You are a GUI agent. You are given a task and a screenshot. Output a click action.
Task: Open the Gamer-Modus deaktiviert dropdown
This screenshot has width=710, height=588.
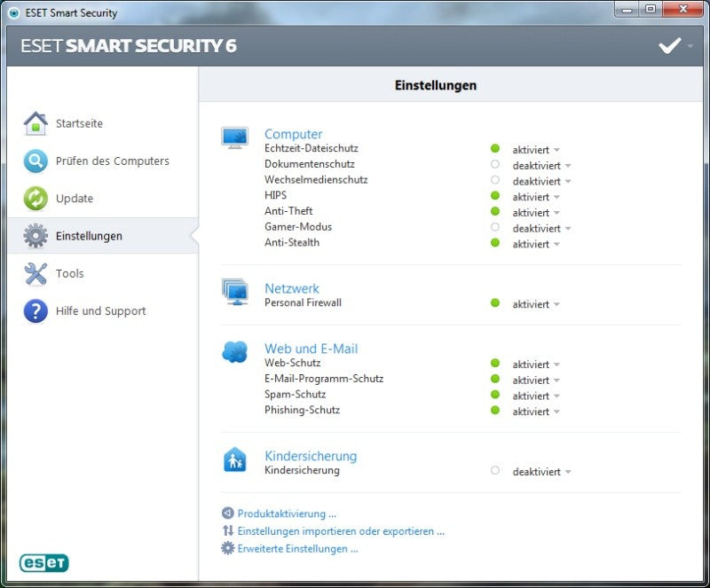[541, 229]
